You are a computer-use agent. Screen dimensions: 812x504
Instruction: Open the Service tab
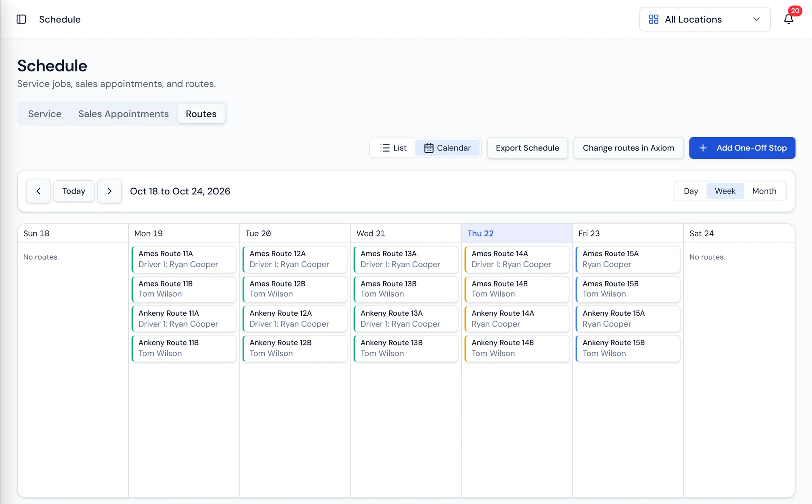point(45,114)
